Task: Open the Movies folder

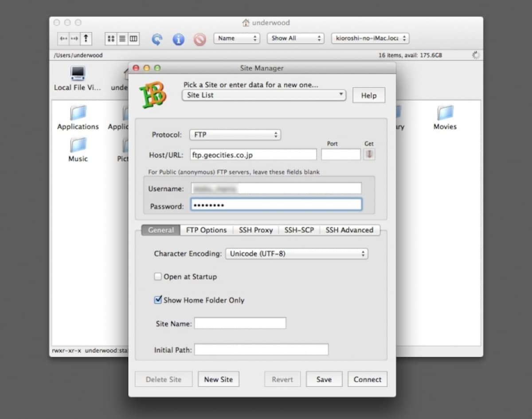Action: tap(445, 117)
